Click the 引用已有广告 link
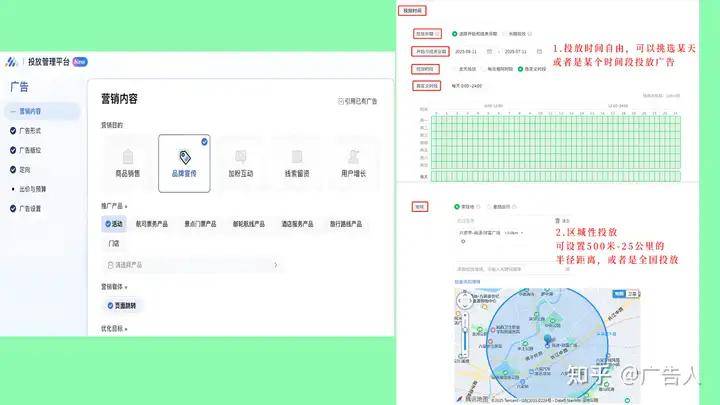This screenshot has width=720, height=405. point(357,101)
